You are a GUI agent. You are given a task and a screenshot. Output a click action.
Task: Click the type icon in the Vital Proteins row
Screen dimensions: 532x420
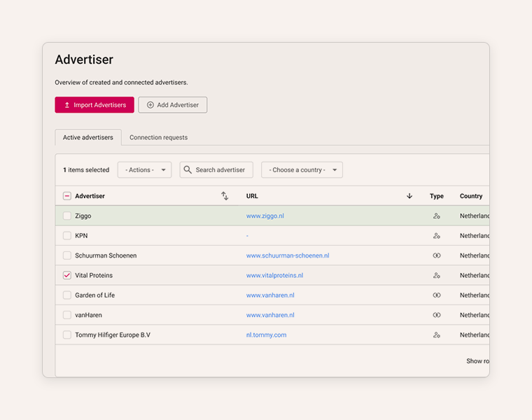[437, 276]
